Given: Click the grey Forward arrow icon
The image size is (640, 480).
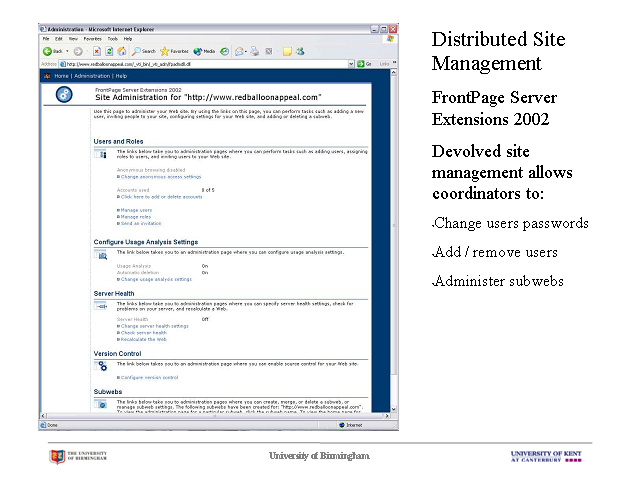Looking at the screenshot, I should 78,51.
